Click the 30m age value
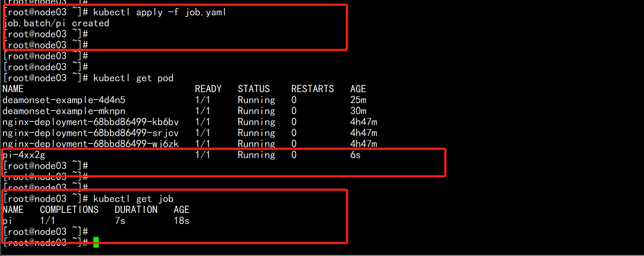The image size is (644, 256). pyautogui.click(x=358, y=111)
